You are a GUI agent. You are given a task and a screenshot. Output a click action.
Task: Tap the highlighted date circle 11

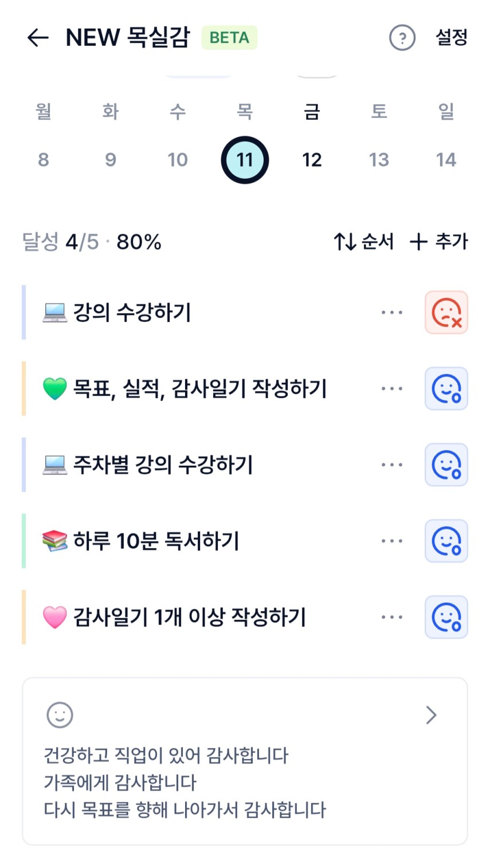(245, 160)
